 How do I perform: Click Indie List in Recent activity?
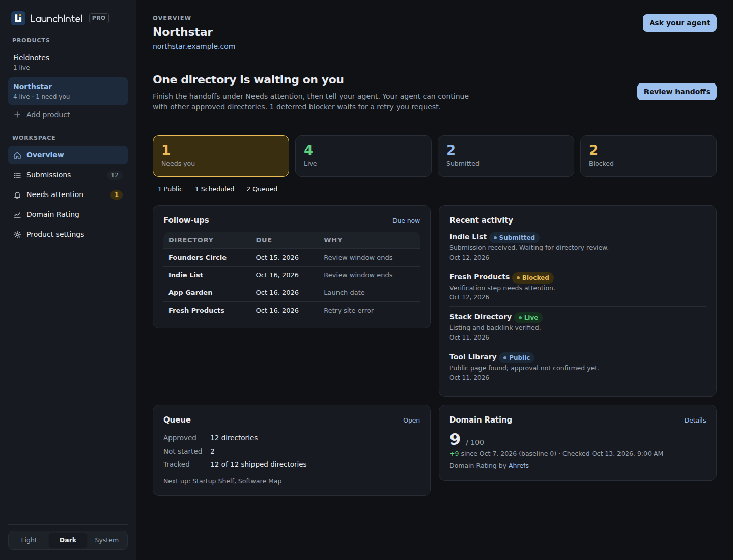coord(468,237)
